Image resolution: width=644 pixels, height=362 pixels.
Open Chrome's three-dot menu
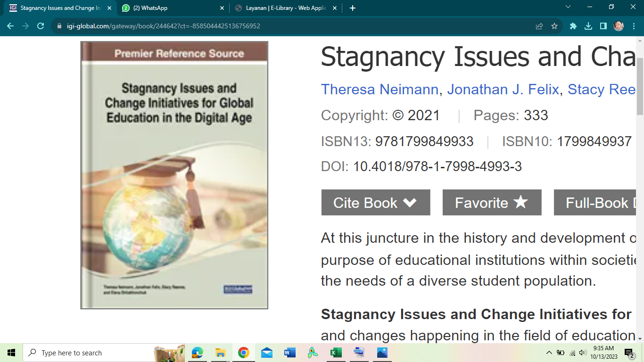(633, 26)
